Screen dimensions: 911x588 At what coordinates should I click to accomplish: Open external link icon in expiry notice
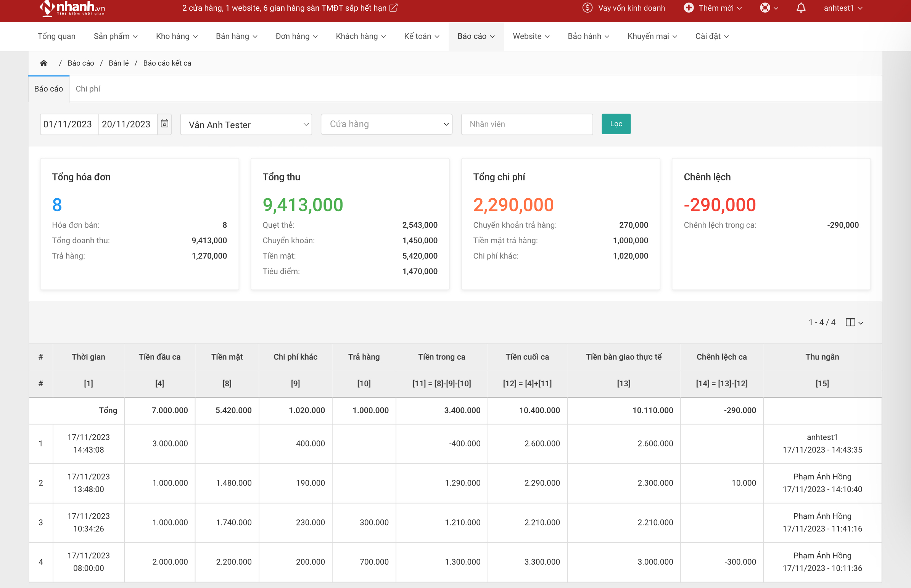point(393,8)
